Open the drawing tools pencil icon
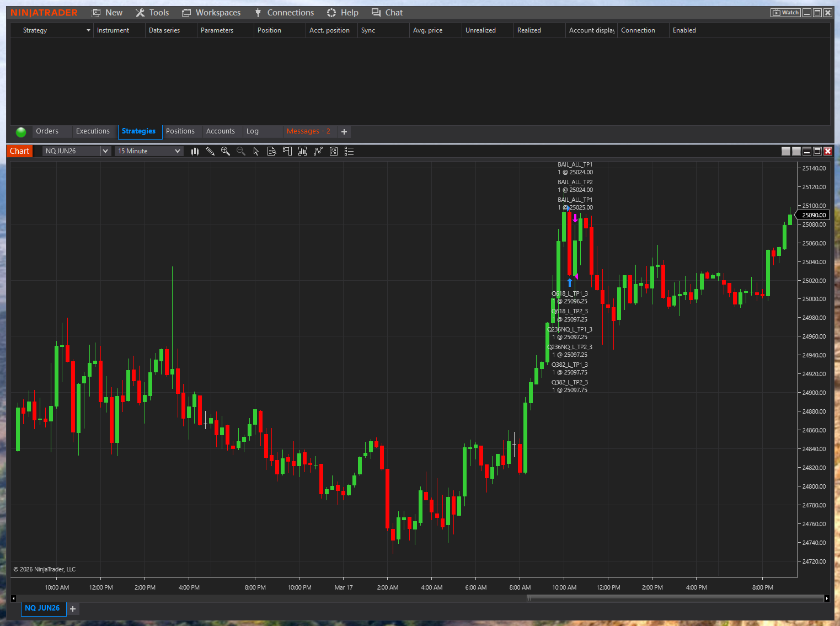 210,151
